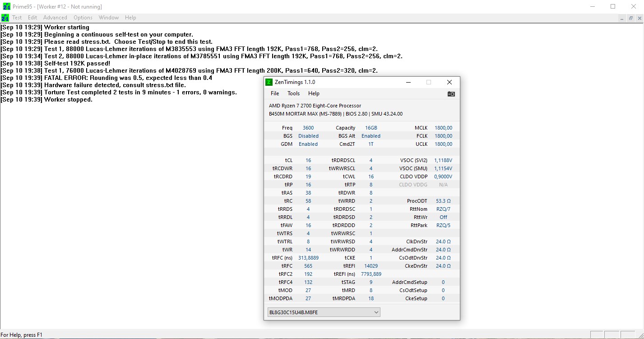Click the tRFC4 value 132
644x339 pixels.
coord(308,282)
